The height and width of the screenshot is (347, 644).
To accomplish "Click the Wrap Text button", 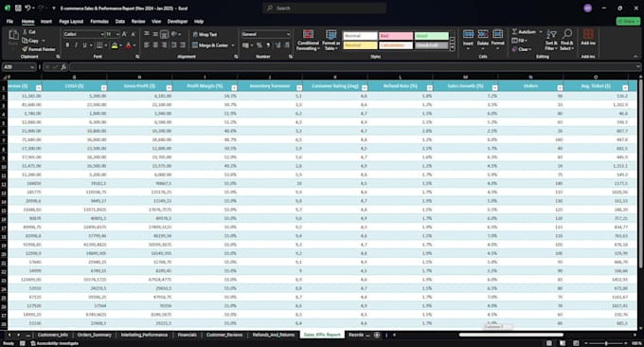I will pyautogui.click(x=205, y=34).
